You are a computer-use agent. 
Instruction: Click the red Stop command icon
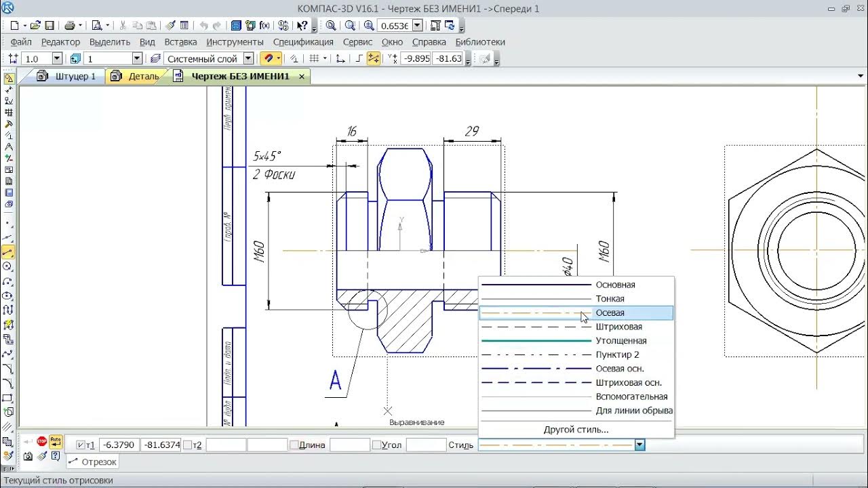coord(42,442)
